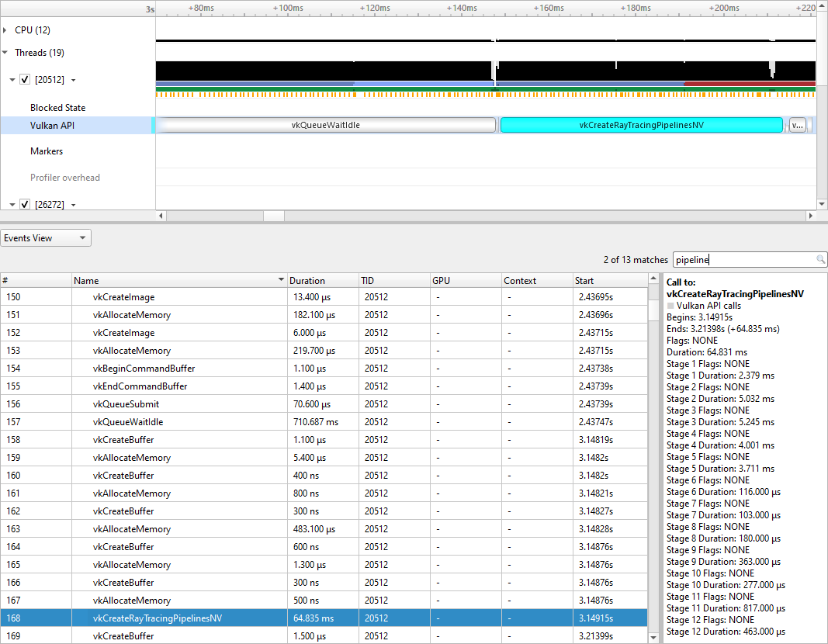
Task: Click events table scroll-down arrow
Action: [653, 637]
